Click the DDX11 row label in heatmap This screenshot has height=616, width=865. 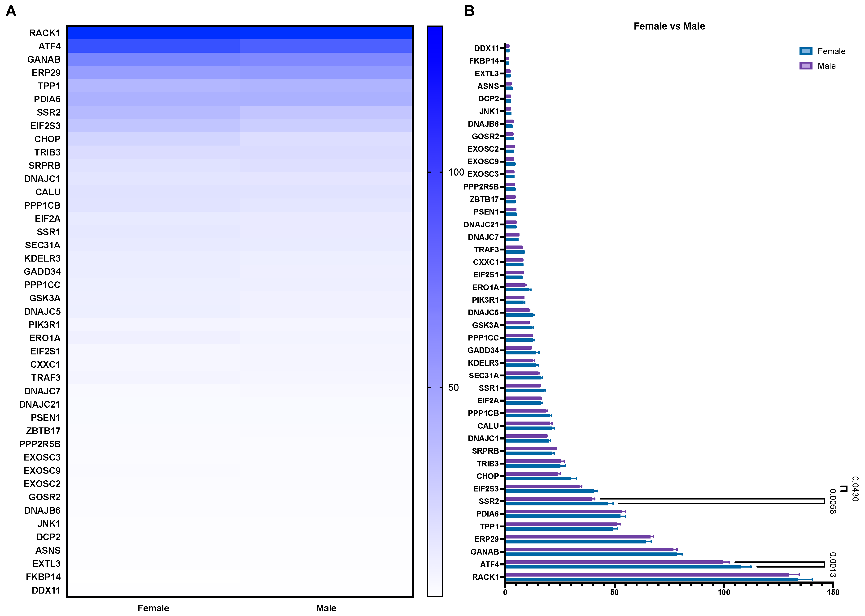(x=46, y=590)
